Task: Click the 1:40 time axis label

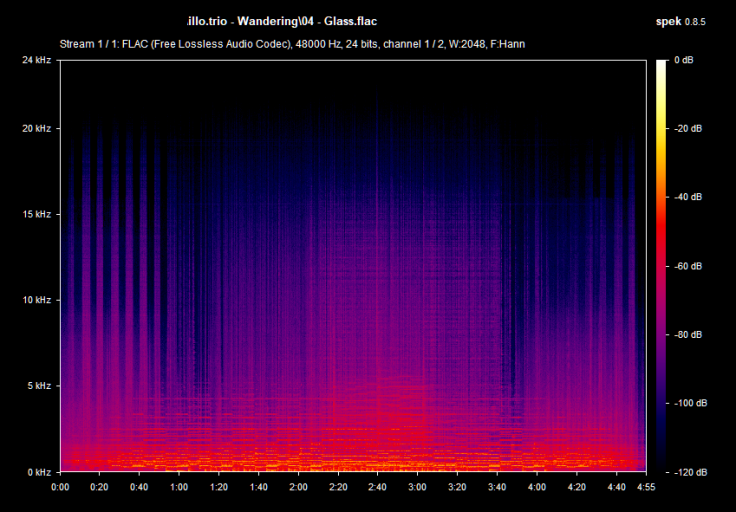Action: [x=259, y=487]
